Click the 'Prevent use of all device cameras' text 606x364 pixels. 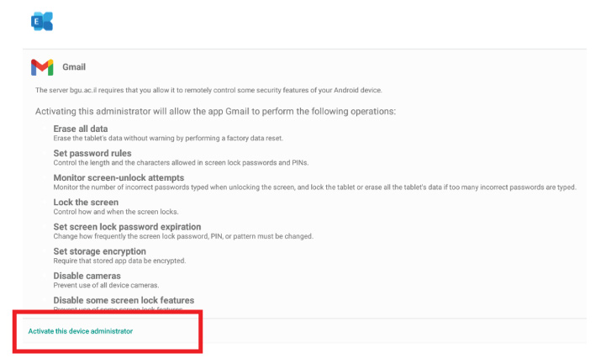106,285
